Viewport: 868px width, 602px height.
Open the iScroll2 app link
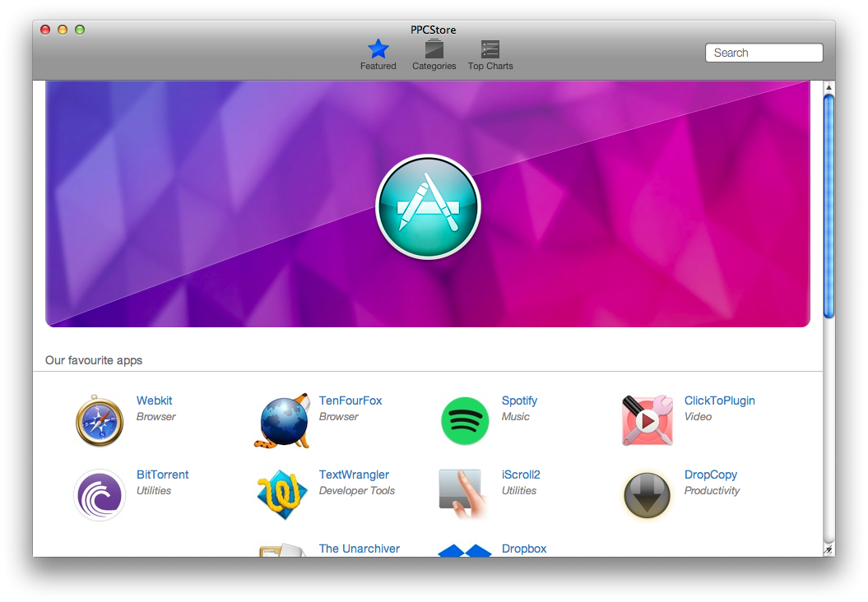pos(521,475)
